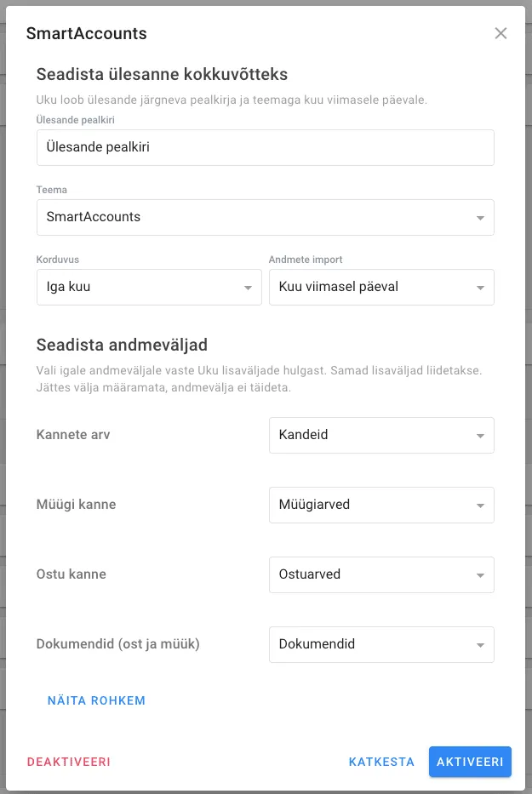532x794 pixels.
Task: Open the Ostuarved mapping for Ostu kanne
Action: click(x=381, y=574)
